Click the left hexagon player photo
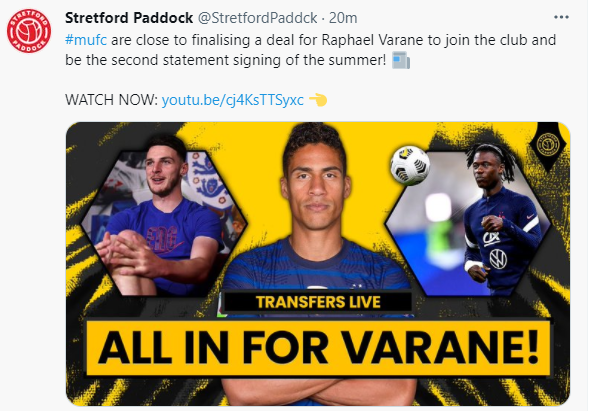This screenshot has height=411, width=593. tap(164, 223)
